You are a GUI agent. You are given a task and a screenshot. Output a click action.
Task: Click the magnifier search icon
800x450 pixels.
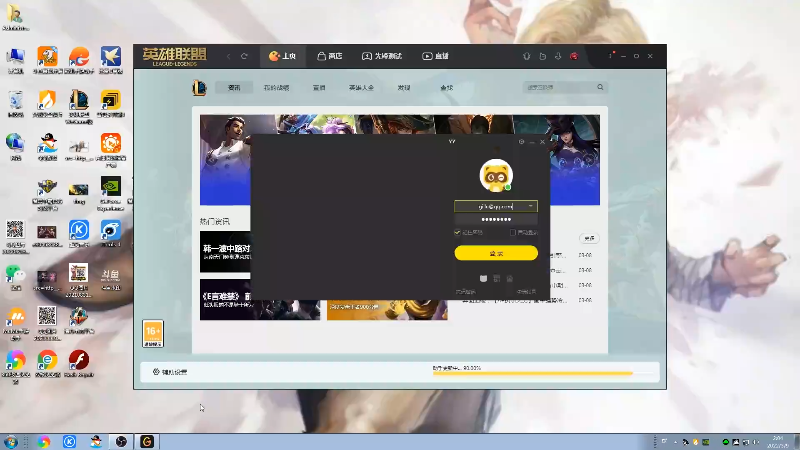coord(601,87)
